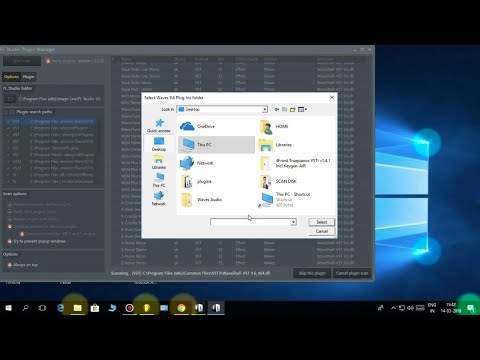Viewport: 480px width, 360px height.
Task: Open the Windows Start menu
Action: [8, 308]
